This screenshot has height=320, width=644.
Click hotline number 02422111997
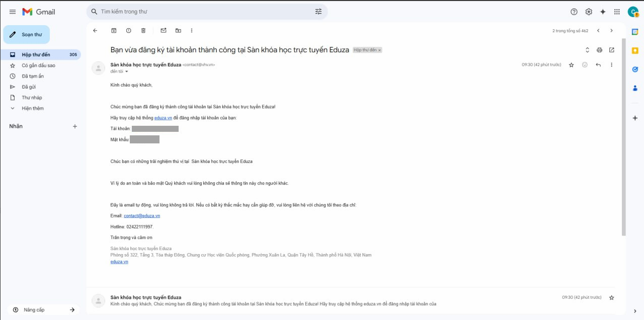coord(139,227)
